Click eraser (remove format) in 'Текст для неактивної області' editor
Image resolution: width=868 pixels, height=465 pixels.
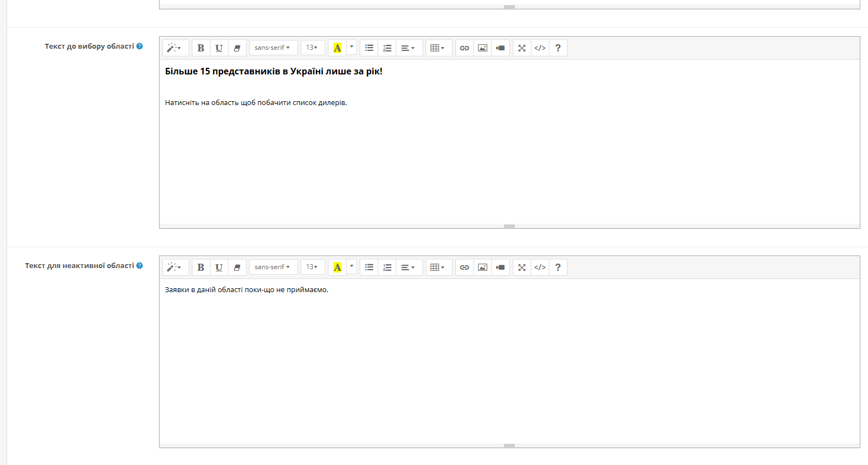click(237, 268)
